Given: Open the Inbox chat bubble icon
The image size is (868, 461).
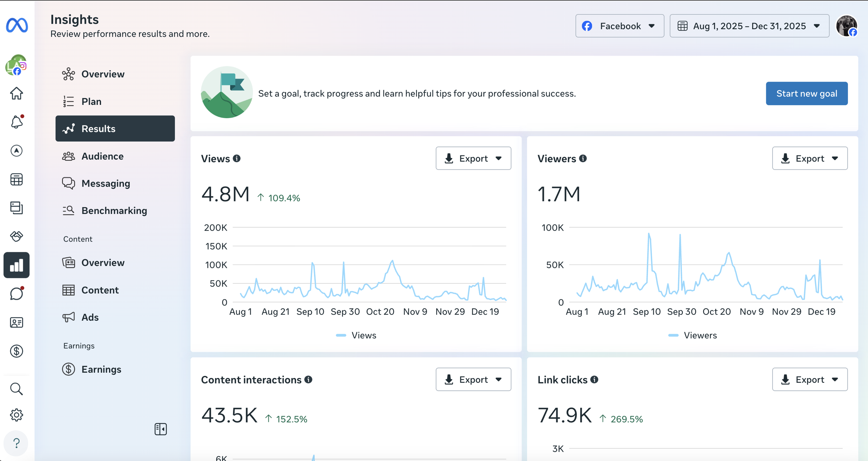Looking at the screenshot, I should pos(16,294).
